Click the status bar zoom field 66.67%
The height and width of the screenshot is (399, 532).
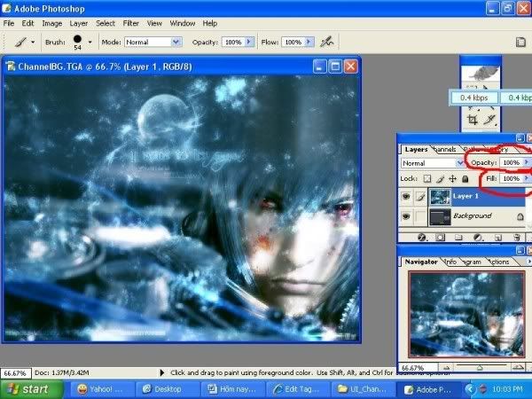point(16,373)
